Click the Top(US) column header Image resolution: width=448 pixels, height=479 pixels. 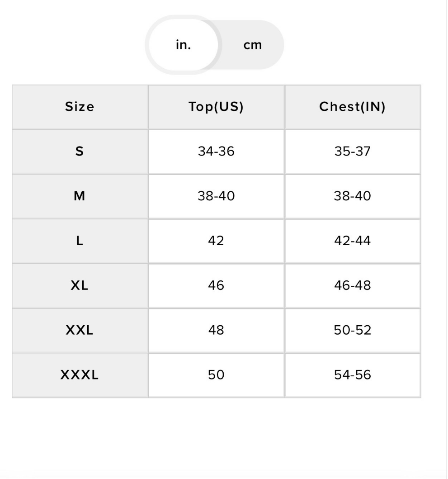pos(216,107)
